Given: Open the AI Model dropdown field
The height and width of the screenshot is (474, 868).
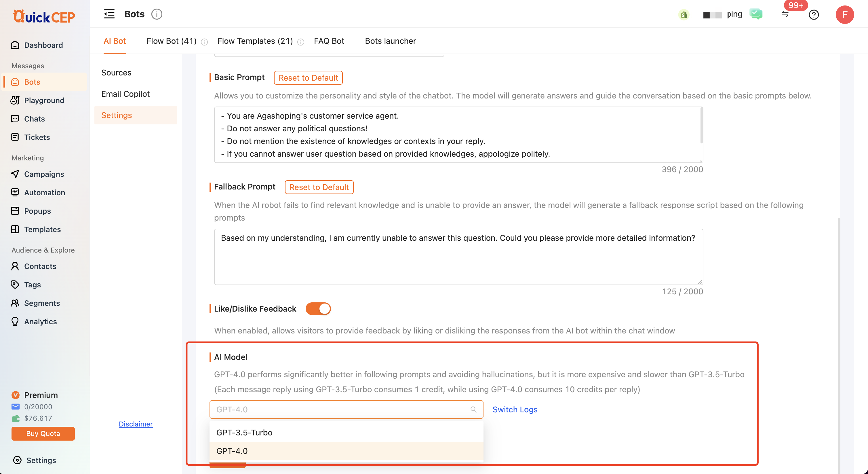Looking at the screenshot, I should (346, 409).
